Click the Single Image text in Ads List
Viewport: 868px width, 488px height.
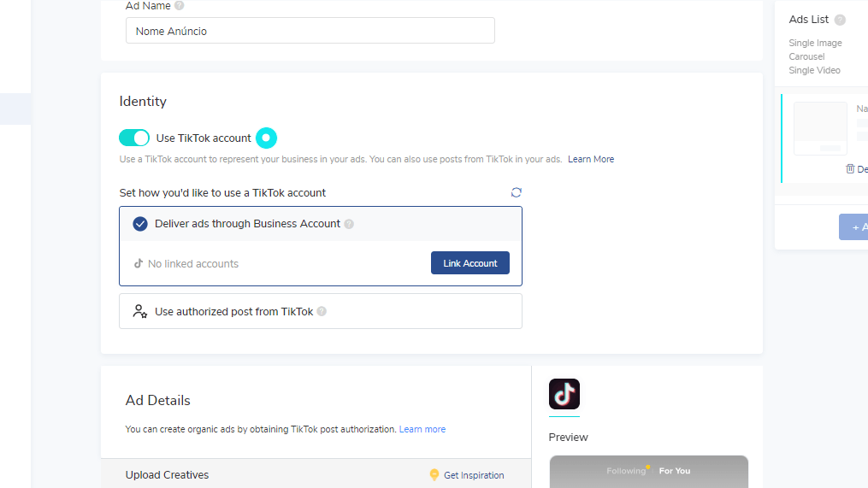point(816,43)
